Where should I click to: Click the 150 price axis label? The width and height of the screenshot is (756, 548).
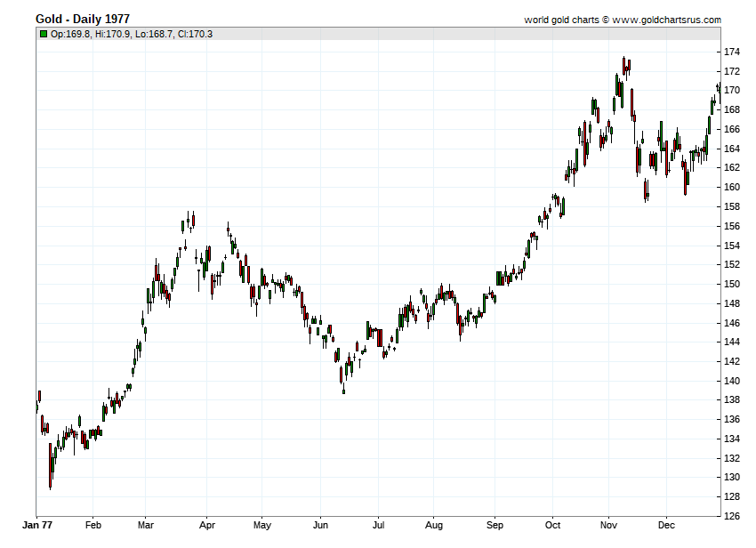click(x=732, y=284)
